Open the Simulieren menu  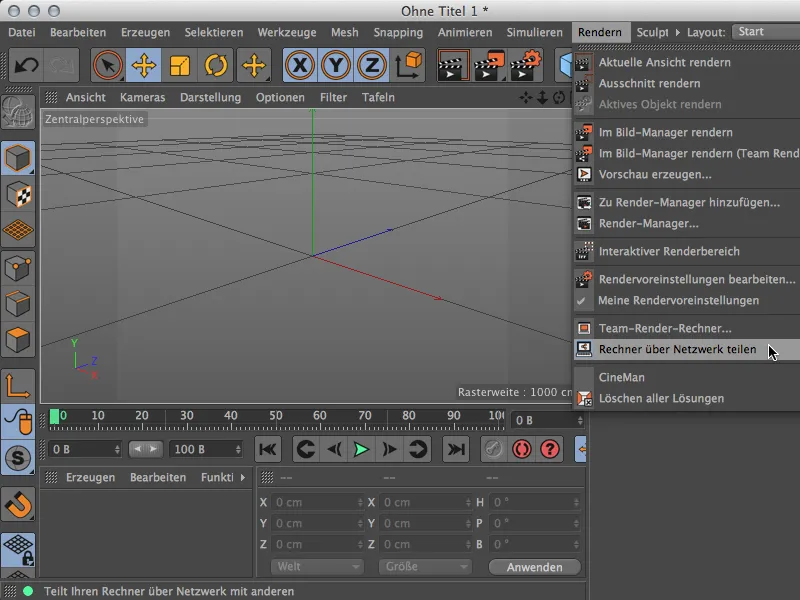point(535,33)
